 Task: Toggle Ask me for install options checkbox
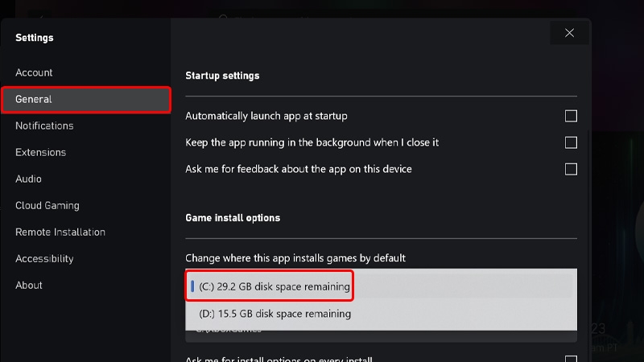coord(571,359)
